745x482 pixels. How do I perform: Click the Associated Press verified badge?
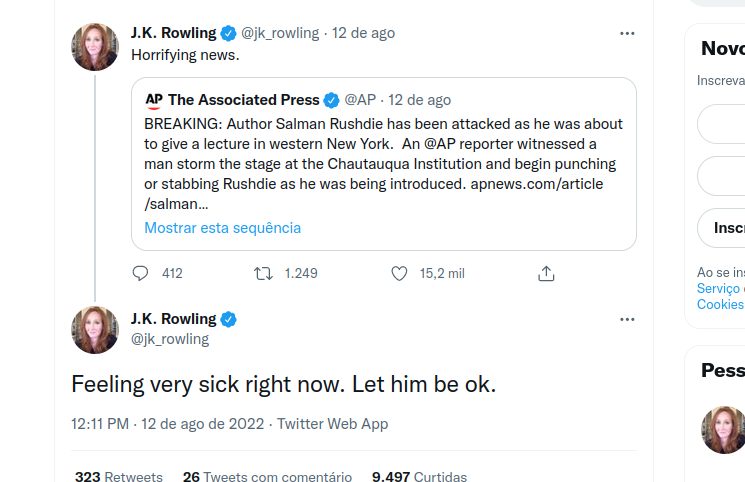coord(332,100)
